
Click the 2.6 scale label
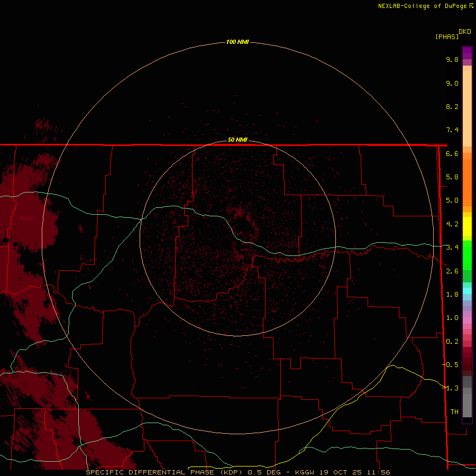click(x=452, y=271)
